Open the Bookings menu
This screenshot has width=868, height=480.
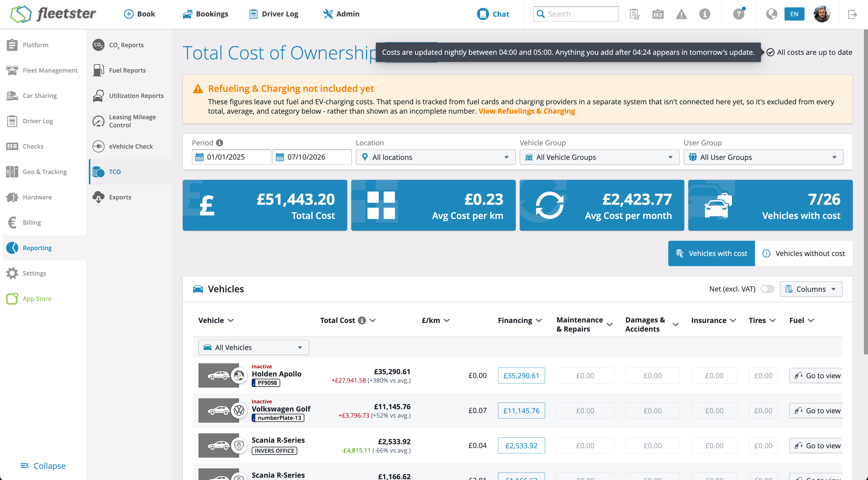click(x=205, y=14)
